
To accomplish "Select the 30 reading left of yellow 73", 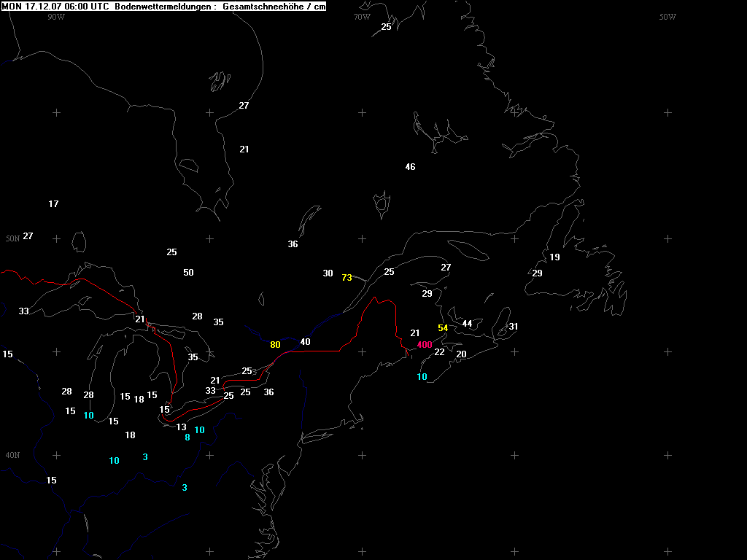I will click(328, 273).
